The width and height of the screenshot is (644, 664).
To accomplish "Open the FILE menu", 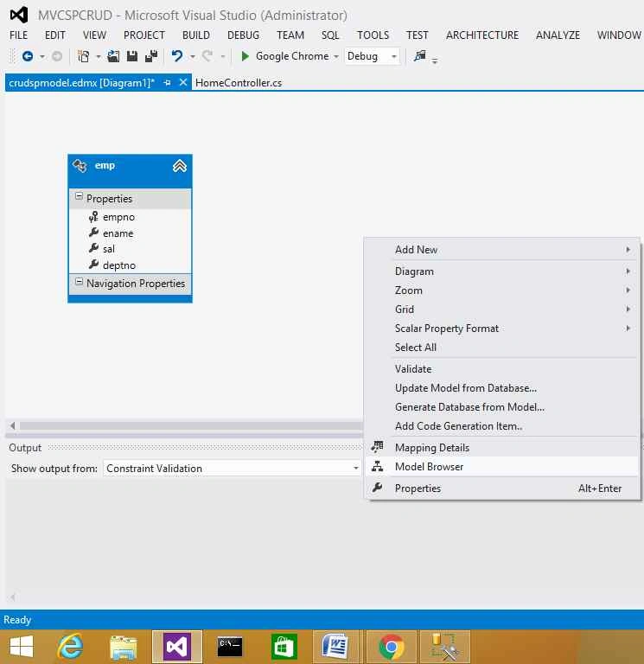I will (19, 35).
